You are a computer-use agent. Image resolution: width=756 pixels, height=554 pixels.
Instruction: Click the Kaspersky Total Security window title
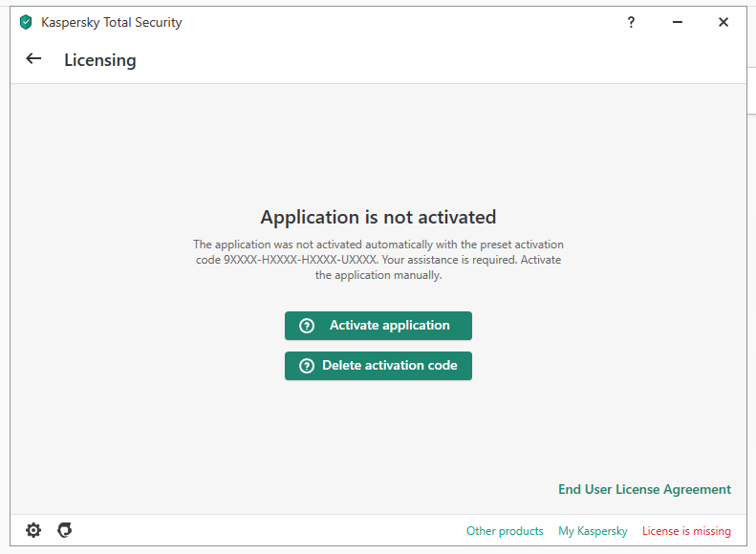click(112, 22)
